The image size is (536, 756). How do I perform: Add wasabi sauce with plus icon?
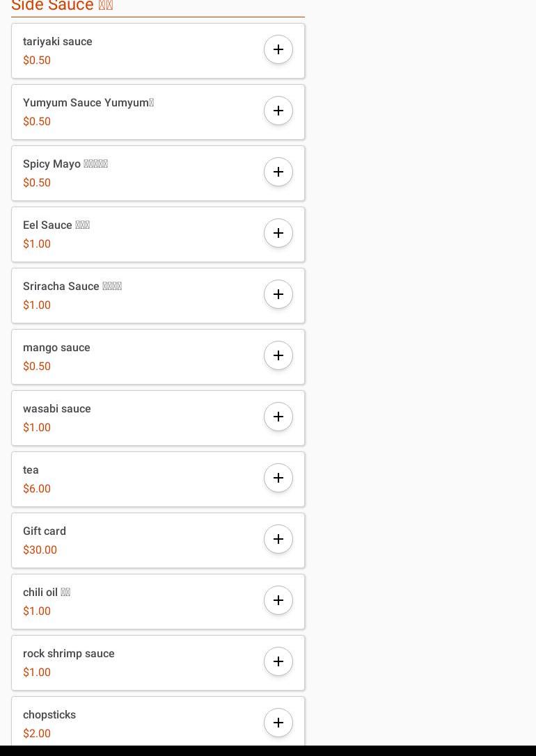278,417
